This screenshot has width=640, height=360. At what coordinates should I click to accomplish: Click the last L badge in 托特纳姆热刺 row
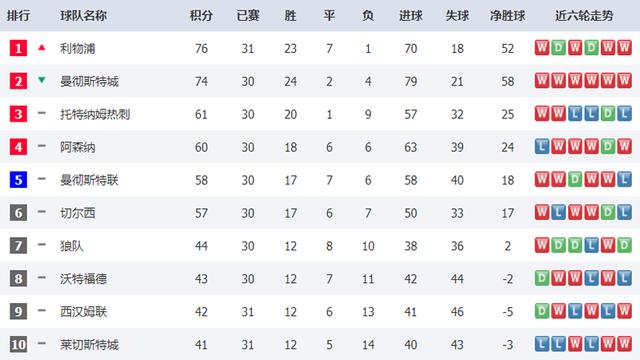[624, 113]
